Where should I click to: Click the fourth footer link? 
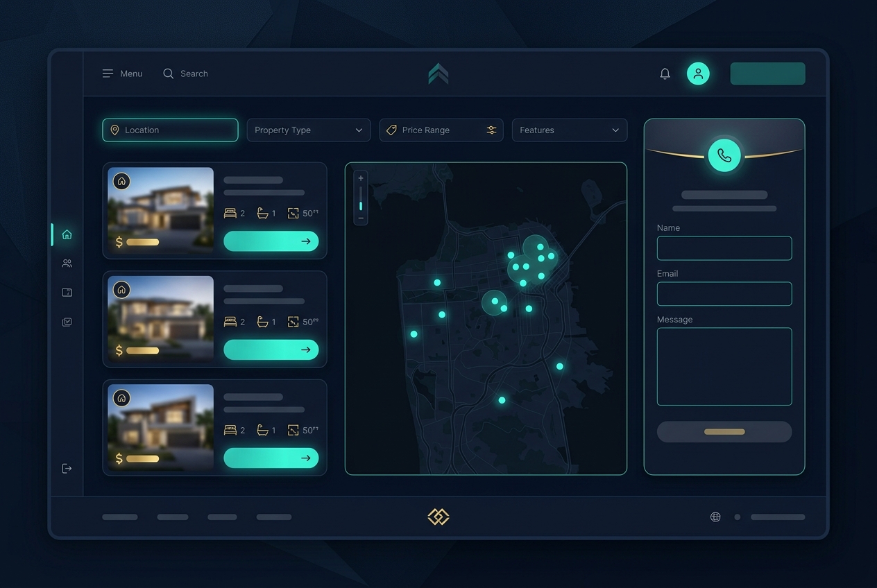[x=274, y=517]
